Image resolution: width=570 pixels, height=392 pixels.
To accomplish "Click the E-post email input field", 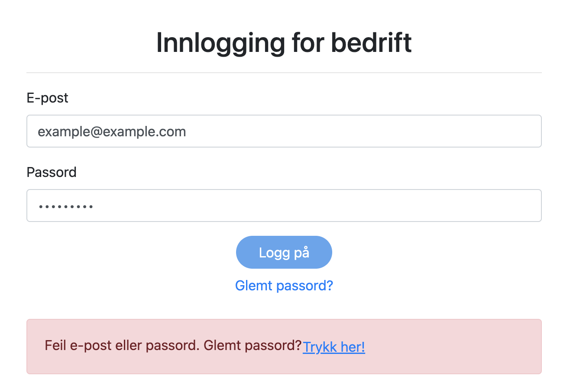I will click(x=284, y=131).
